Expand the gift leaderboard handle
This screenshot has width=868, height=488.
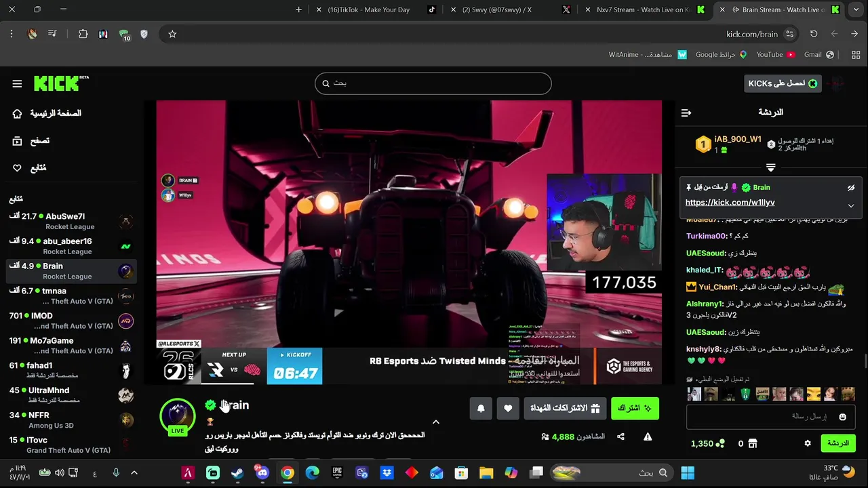[771, 167]
